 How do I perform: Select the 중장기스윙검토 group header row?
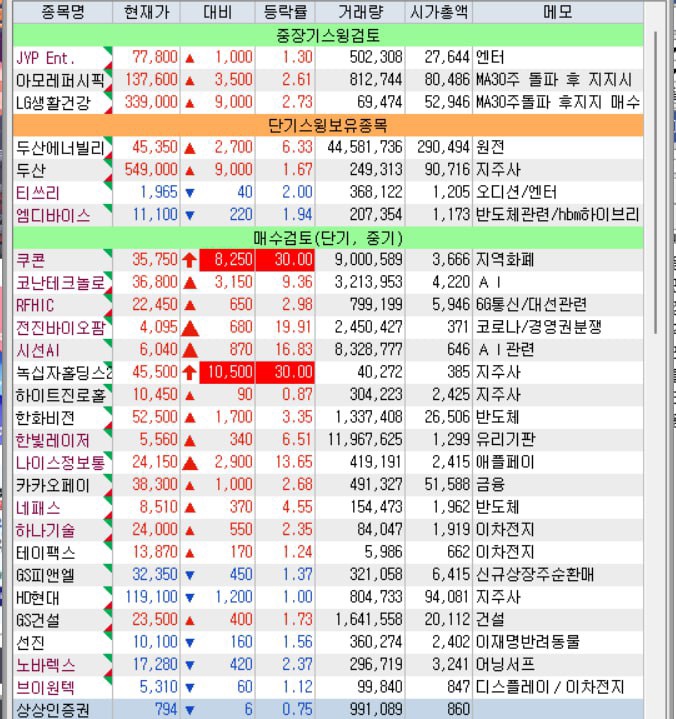[x=328, y=35]
